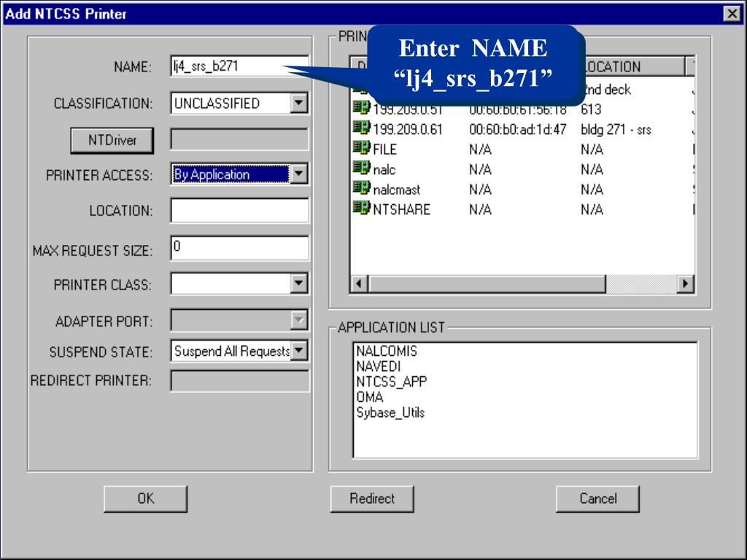Click the printer icon beside 199.209.0.51

360,109
